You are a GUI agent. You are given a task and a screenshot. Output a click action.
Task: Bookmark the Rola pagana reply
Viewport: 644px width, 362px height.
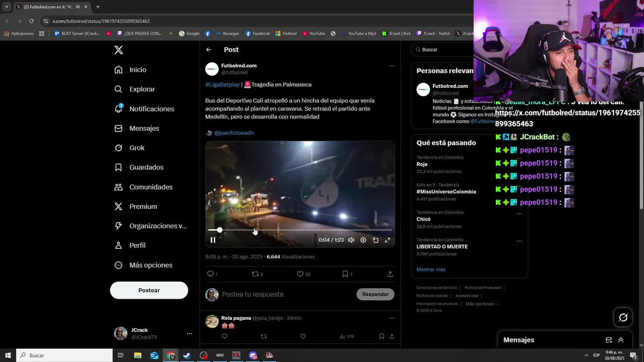381,336
